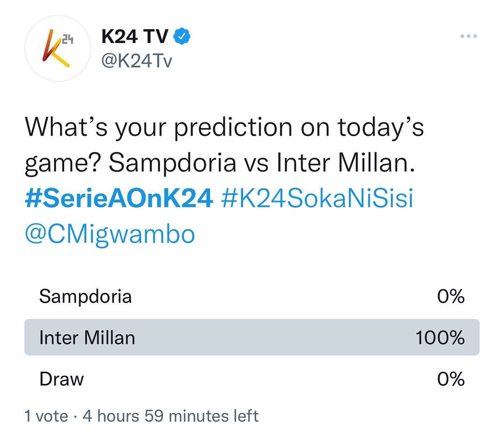Image resolution: width=504 pixels, height=437 pixels.
Task: Click the tweet text about today's game
Action: pos(225,145)
